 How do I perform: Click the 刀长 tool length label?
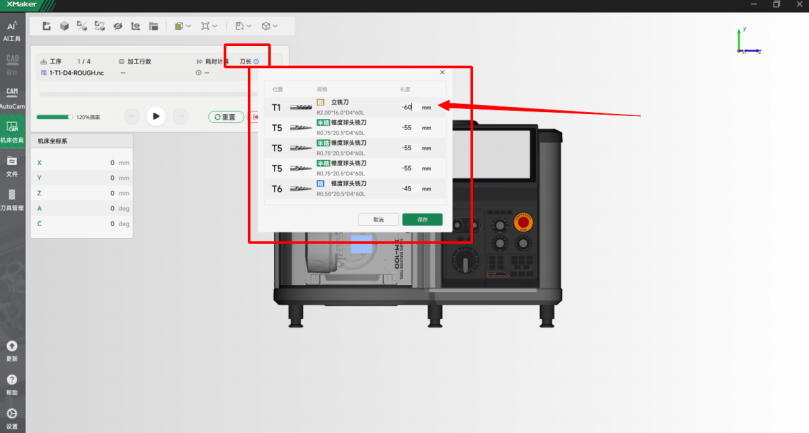click(x=245, y=62)
